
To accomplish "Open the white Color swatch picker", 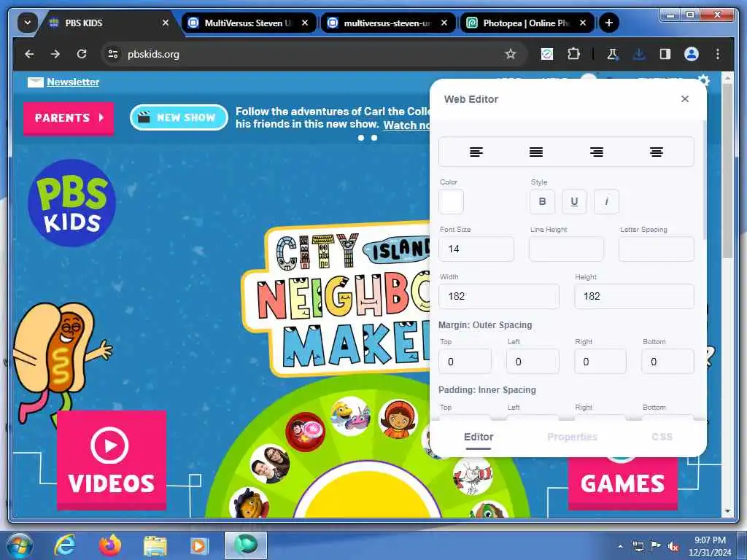I will point(451,201).
